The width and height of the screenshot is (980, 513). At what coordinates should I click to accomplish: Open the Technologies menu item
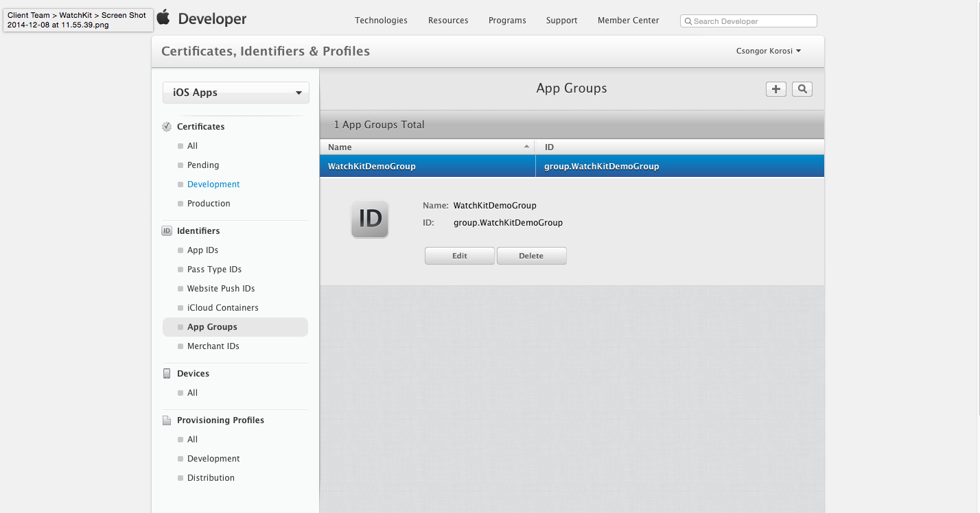[x=381, y=21]
